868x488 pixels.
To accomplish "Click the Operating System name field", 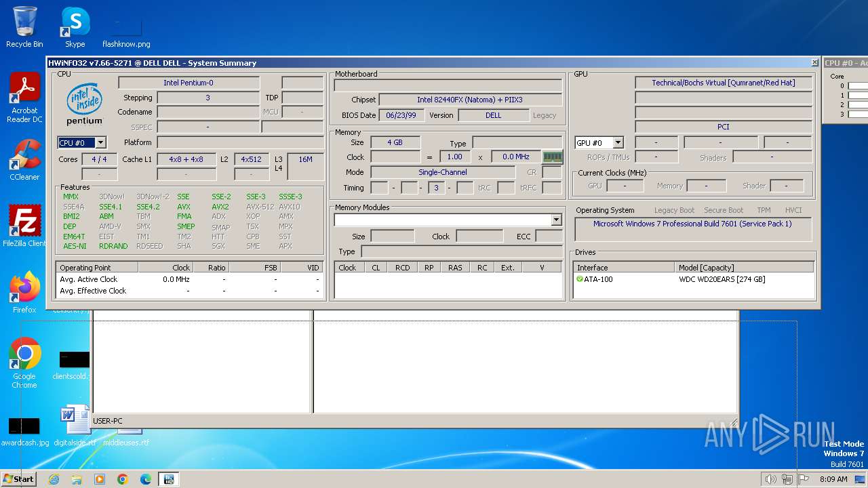I will [692, 228].
